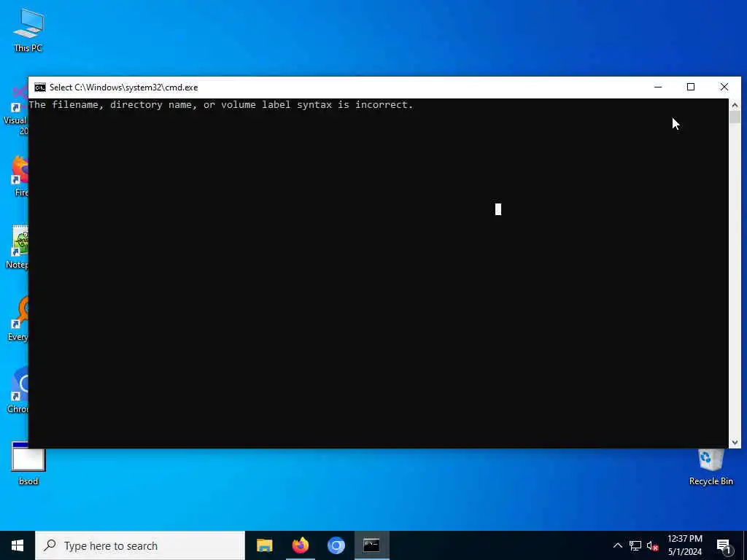Maximize the cmd.exe window
747x560 pixels.
(691, 87)
